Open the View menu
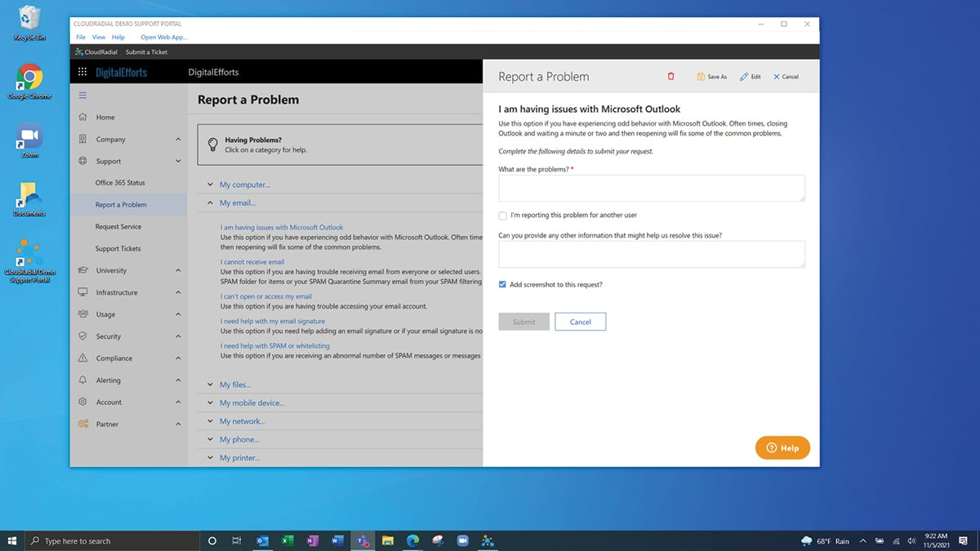Screen dimensions: 980x551 click(x=99, y=38)
